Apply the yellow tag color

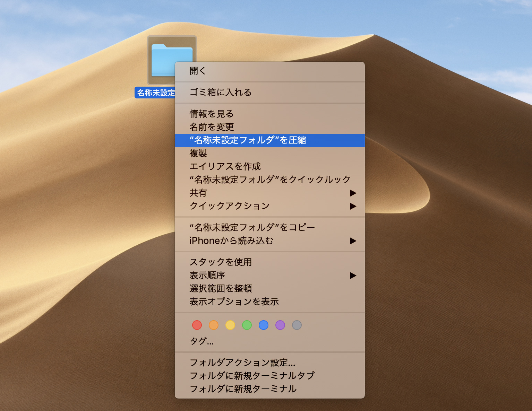pos(230,325)
